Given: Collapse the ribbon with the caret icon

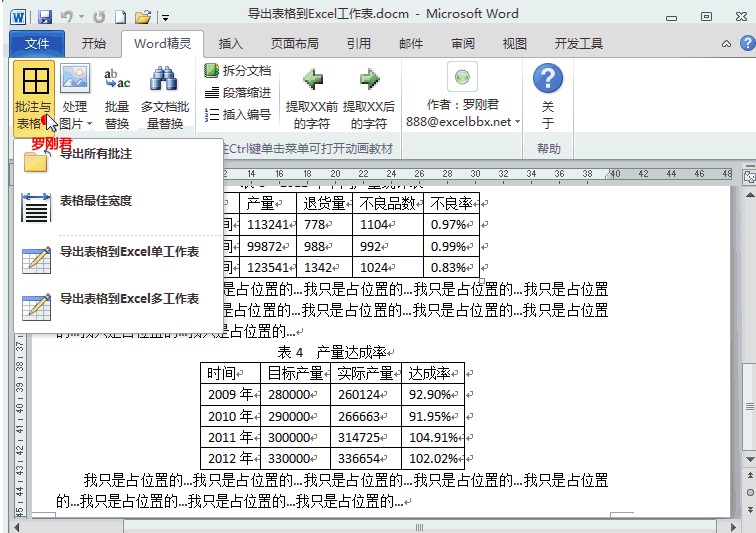Looking at the screenshot, I should point(726,44).
